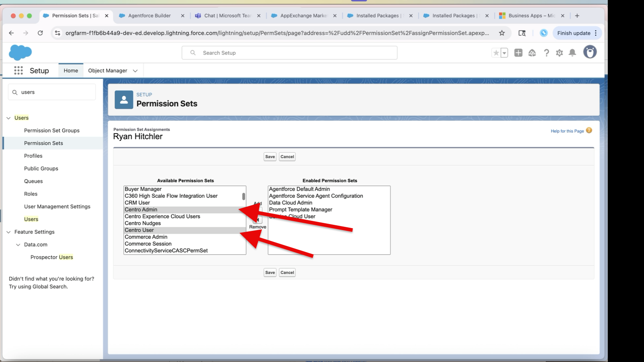644x362 pixels.
Task: Click the tab search icon in toolbar
Action: (x=522, y=33)
